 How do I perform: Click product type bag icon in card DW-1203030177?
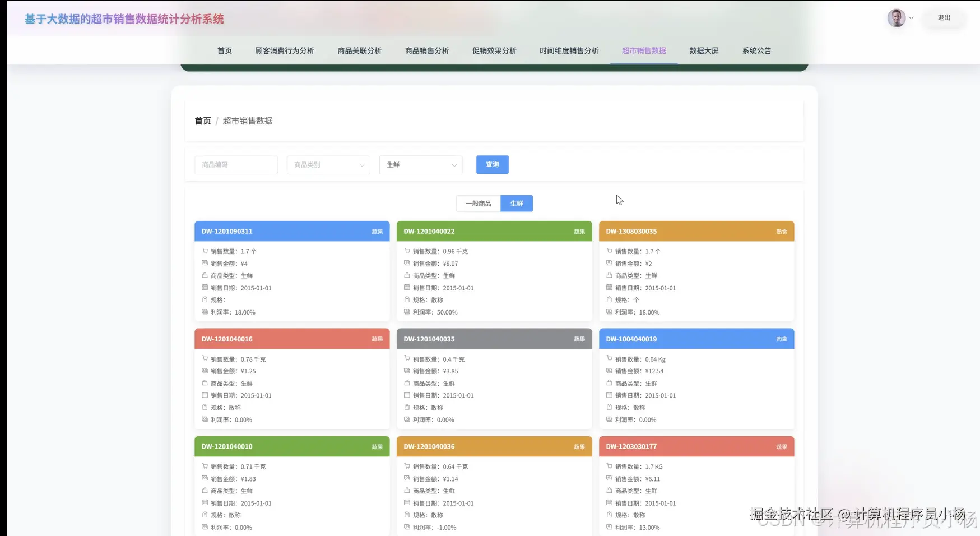coord(610,491)
